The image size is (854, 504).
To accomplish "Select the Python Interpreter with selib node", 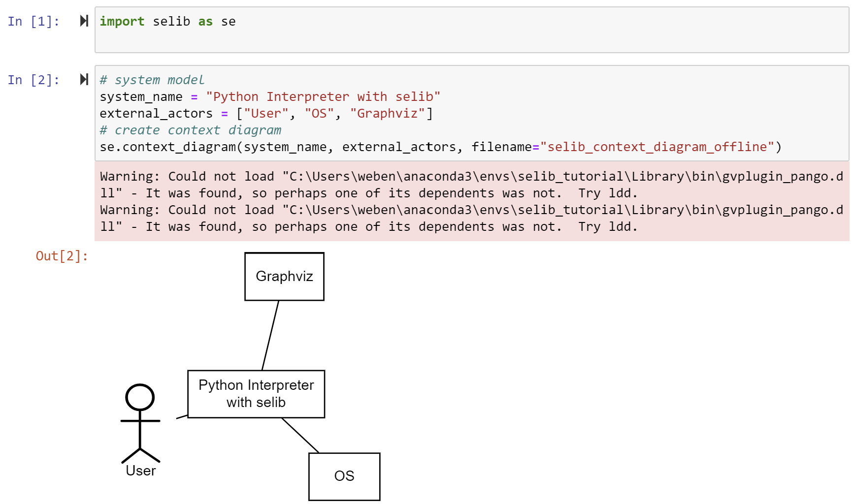I will coord(256,394).
